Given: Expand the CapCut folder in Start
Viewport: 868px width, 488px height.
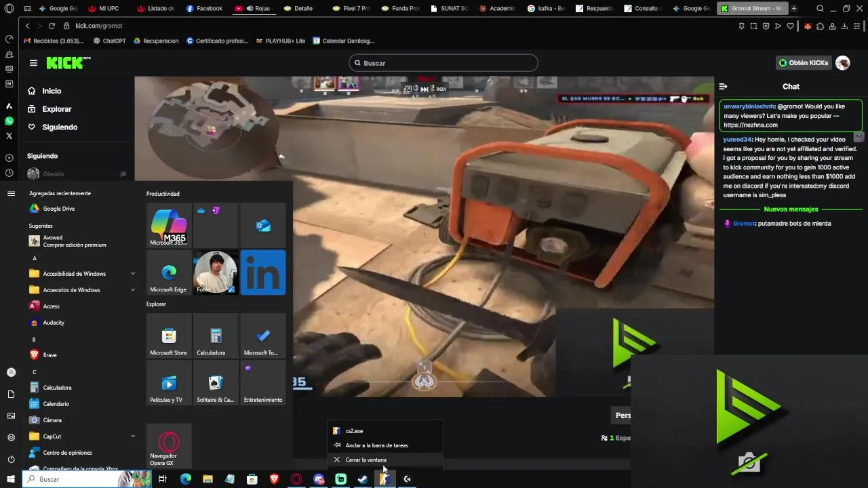Looking at the screenshot, I should [83, 436].
